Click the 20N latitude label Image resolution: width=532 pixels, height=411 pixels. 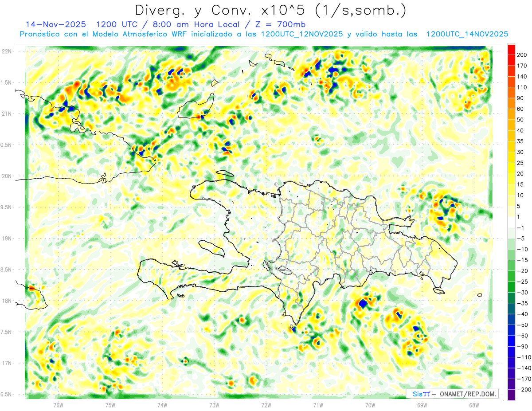tap(6, 176)
